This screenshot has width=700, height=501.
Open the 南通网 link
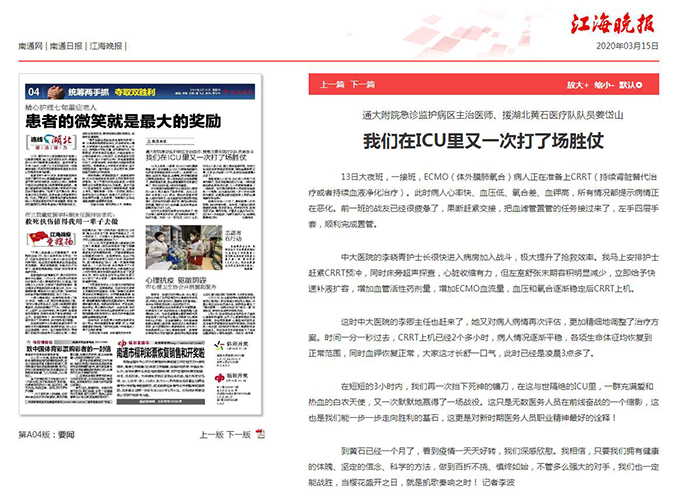pos(32,46)
